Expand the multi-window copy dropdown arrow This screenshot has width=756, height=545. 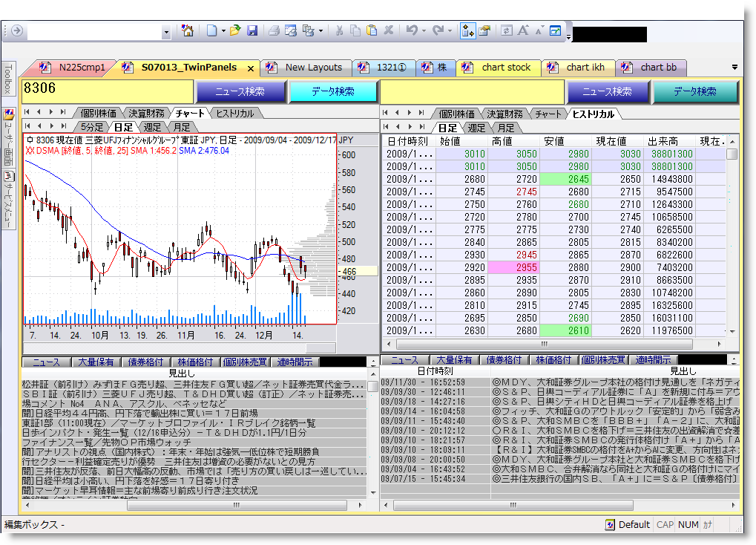click(x=321, y=31)
